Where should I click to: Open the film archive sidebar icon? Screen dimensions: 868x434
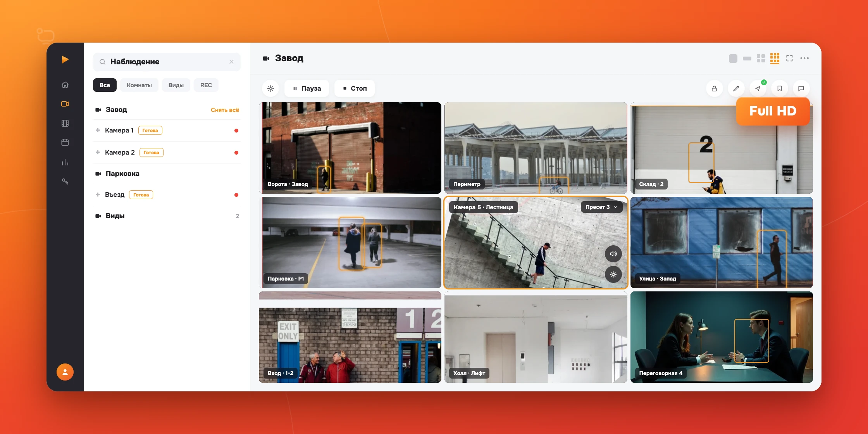[x=65, y=123]
